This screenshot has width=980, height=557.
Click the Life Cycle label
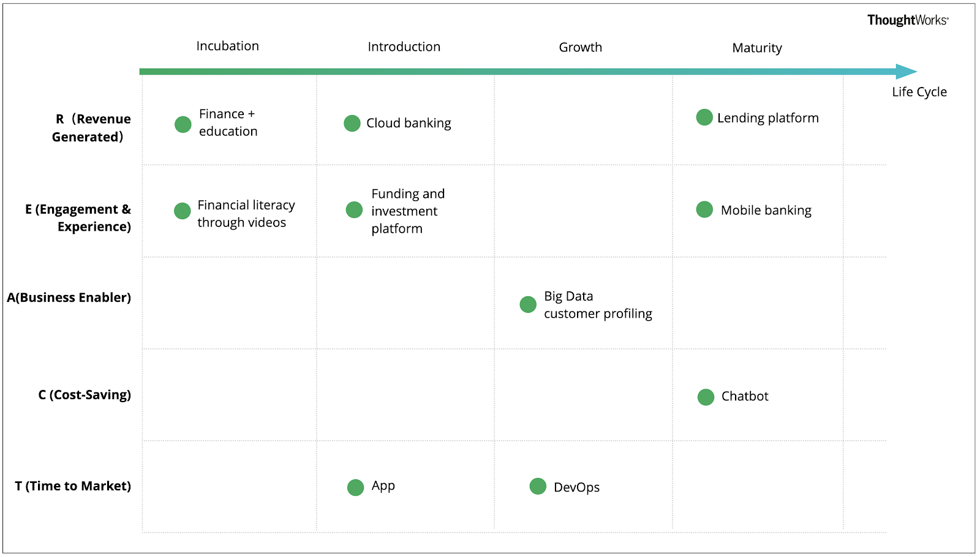919,92
